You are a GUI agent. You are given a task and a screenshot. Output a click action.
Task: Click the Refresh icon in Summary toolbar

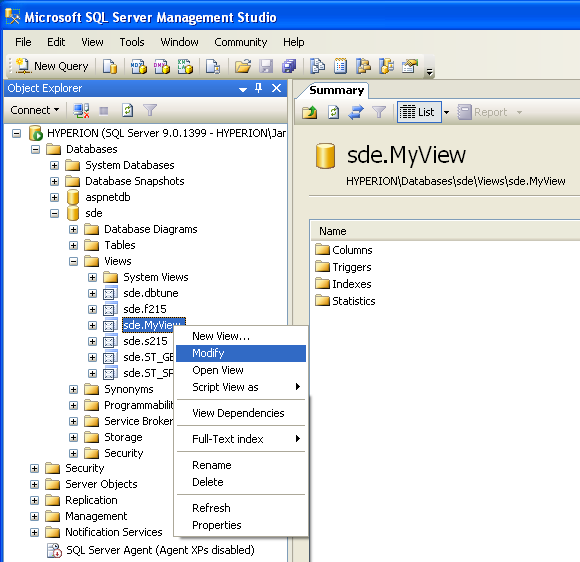[333, 112]
